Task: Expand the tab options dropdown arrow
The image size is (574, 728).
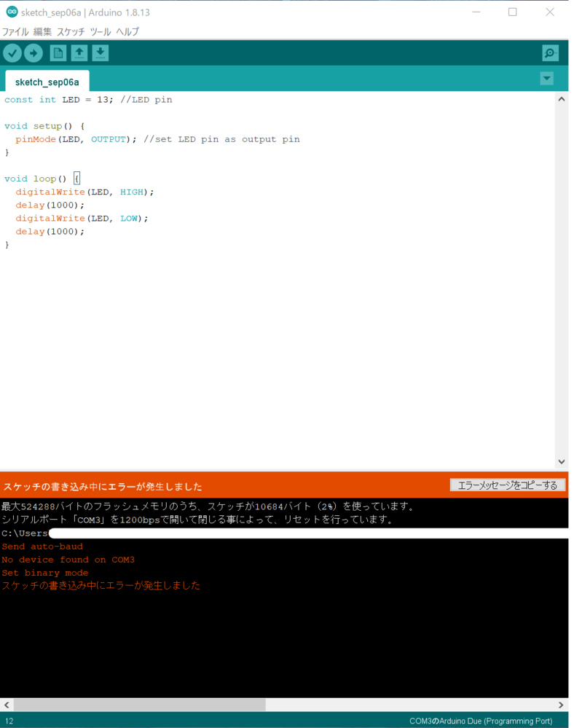Action: pyautogui.click(x=546, y=79)
